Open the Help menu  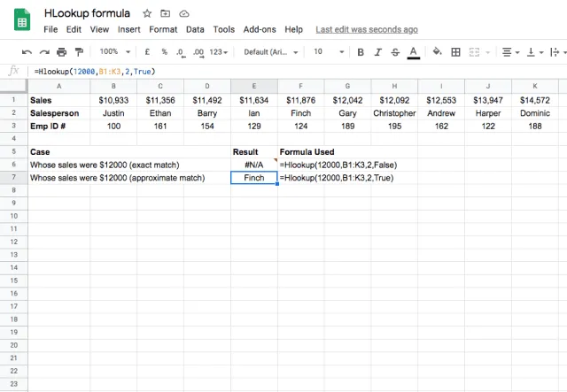click(293, 29)
